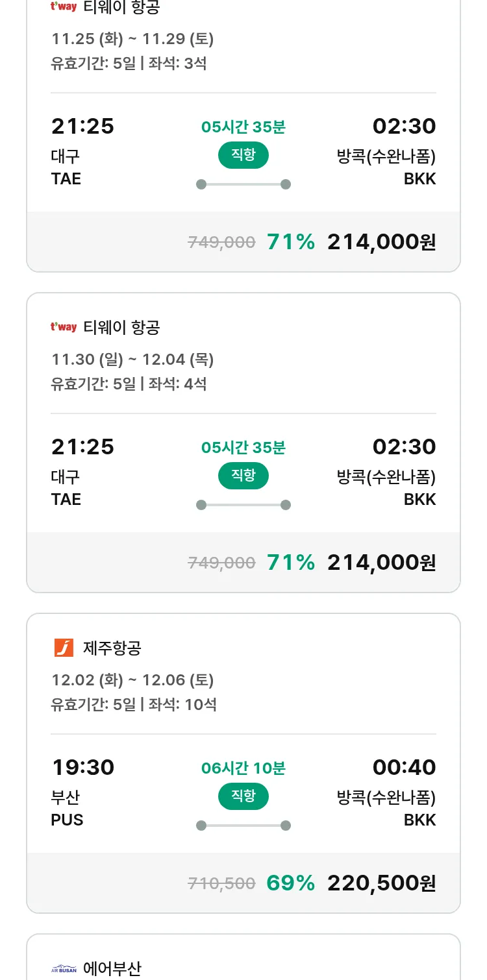This screenshot has height=980, width=487.
Task: Select 214,000원 fare on the 11.25 t'way card
Action: pos(381,241)
